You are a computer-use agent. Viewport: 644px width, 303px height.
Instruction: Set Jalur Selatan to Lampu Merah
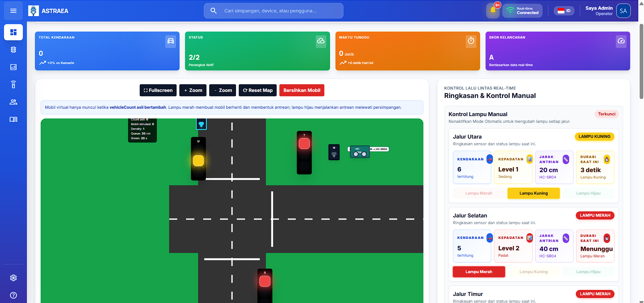(x=479, y=272)
